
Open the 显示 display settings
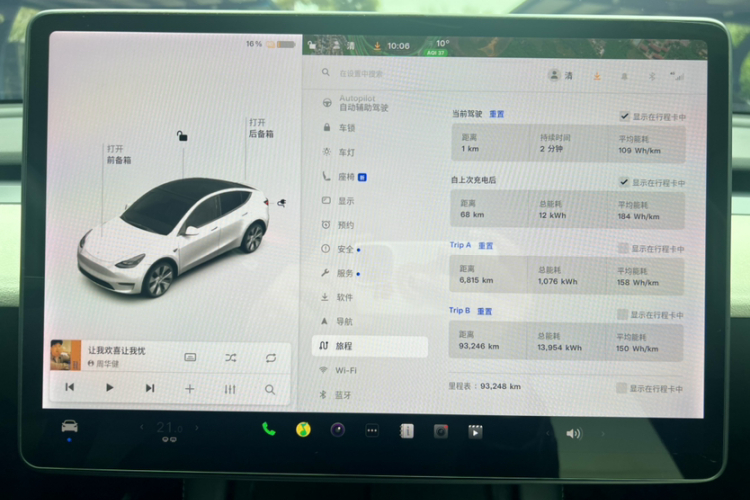339,201
